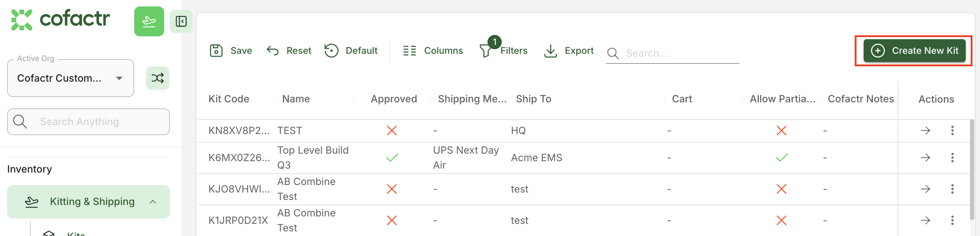Click the switch org shuffle icon
This screenshot has width=980, height=236.
[157, 78]
